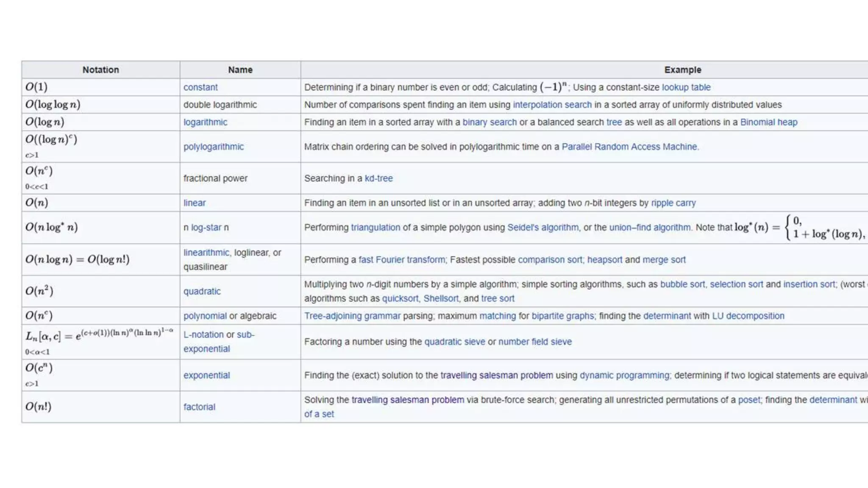The image size is (868, 488).
Task: Open the fast Fourier transform link
Action: click(x=401, y=260)
